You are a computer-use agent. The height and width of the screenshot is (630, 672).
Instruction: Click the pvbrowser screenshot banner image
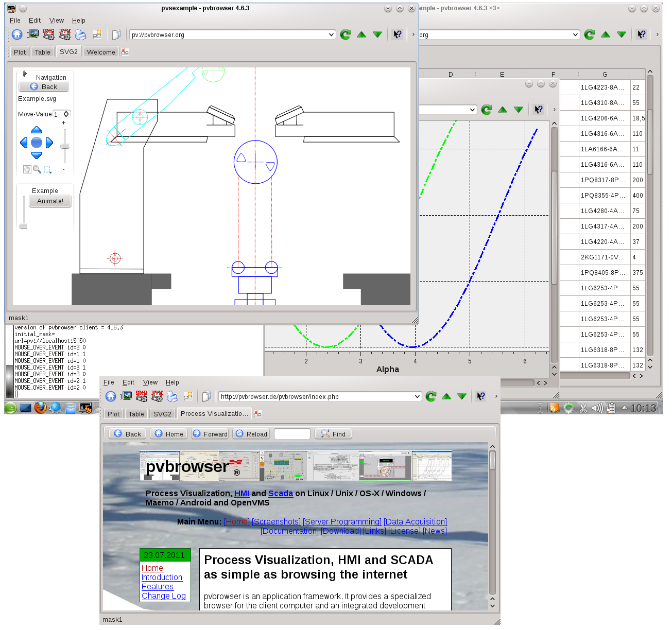[296, 466]
